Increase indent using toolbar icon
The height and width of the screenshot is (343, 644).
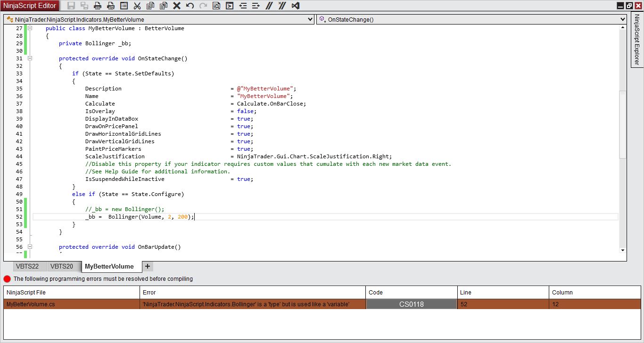pyautogui.click(x=256, y=6)
